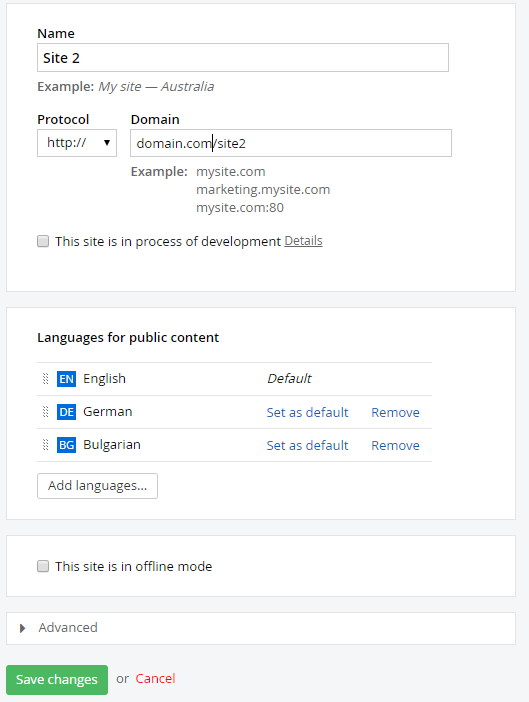Click the BG language badge
Image resolution: width=529 pixels, height=702 pixels.
[66, 445]
